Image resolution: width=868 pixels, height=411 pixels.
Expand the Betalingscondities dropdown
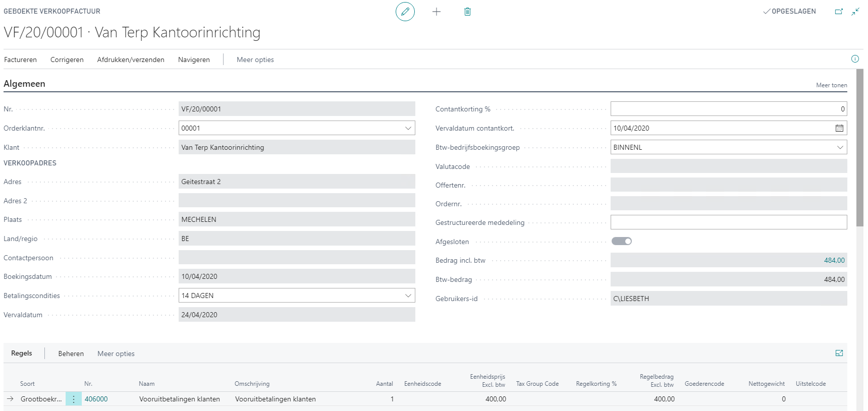[x=408, y=296]
